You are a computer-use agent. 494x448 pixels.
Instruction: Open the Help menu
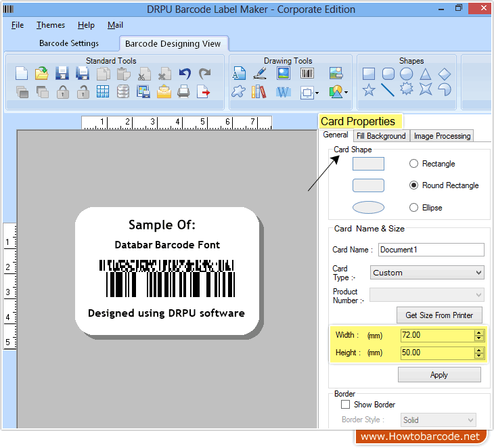86,25
